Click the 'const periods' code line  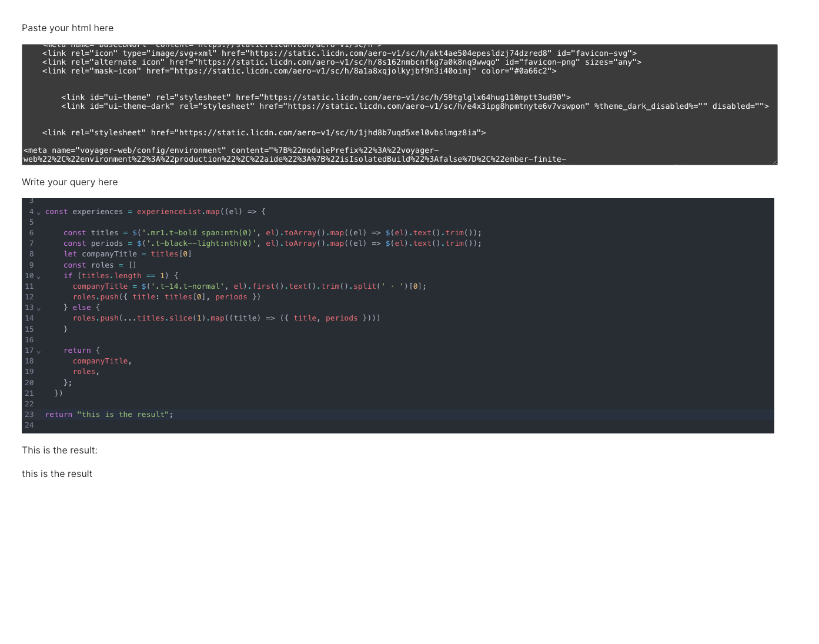(272, 243)
